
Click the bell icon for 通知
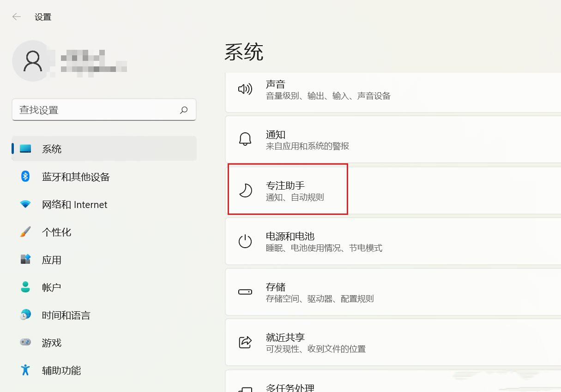[x=245, y=139]
